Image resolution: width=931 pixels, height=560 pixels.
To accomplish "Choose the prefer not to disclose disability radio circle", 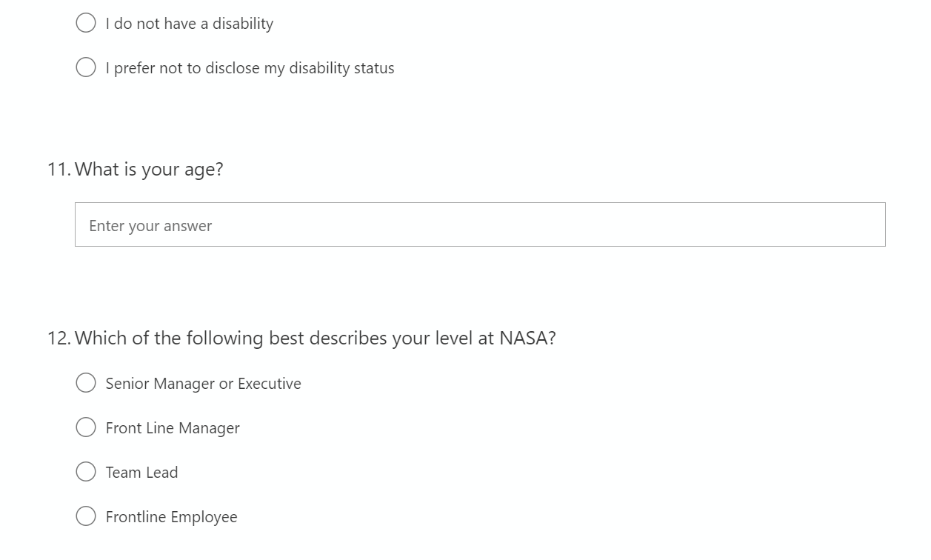I will (86, 67).
